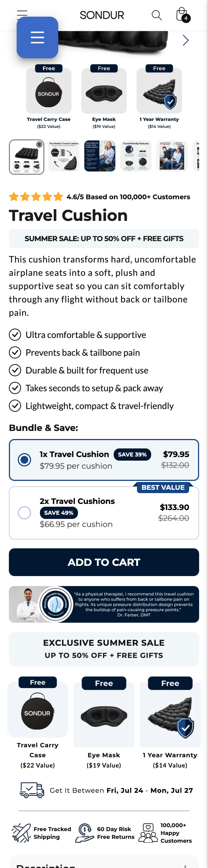Image resolution: width=208 pixels, height=868 pixels.
Task: Click the delivery truck icon
Action: [x=32, y=790]
